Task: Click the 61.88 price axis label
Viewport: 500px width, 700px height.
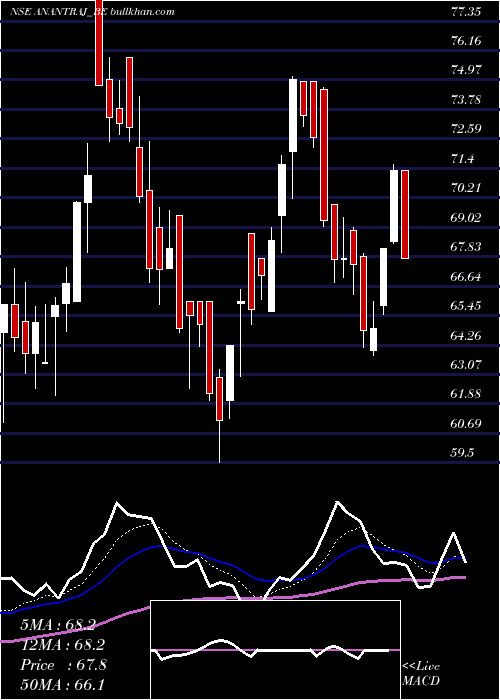Action: (x=466, y=394)
